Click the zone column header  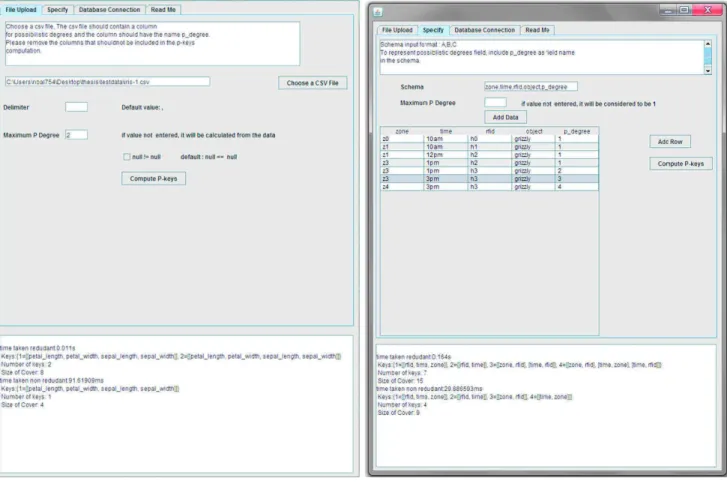pos(402,131)
